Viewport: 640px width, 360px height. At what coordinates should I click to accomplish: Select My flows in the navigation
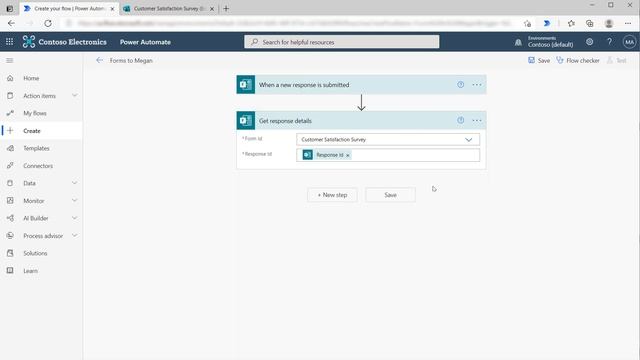(35, 113)
